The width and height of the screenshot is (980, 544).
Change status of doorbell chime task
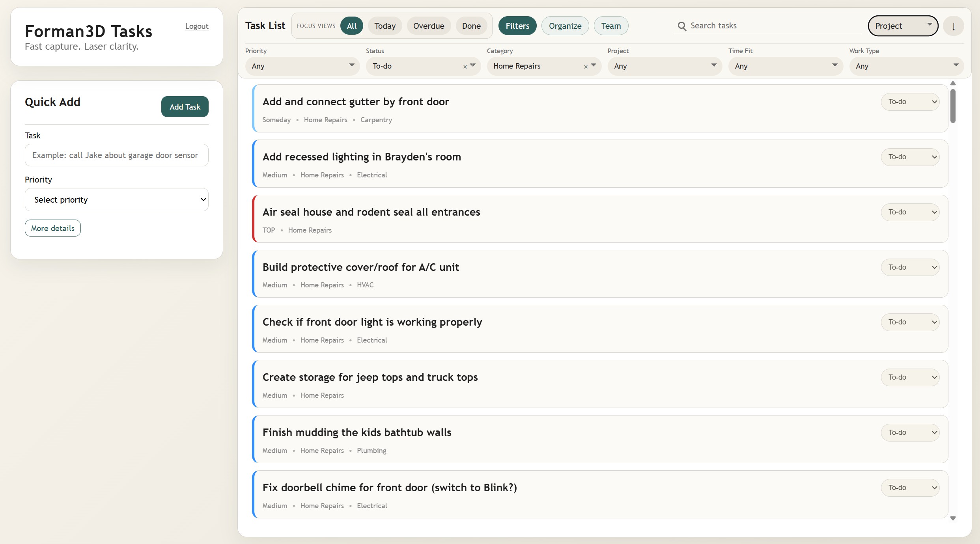910,488
